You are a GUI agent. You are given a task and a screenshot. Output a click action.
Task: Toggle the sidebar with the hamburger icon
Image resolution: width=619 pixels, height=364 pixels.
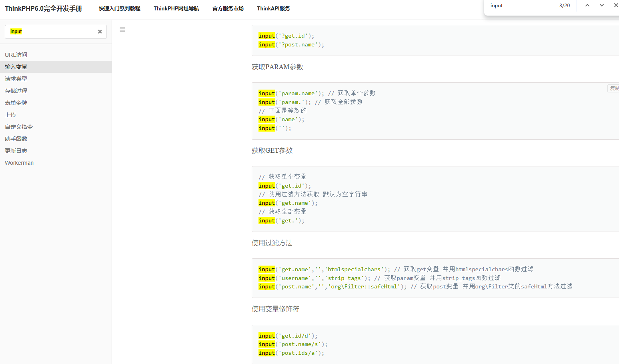tap(122, 30)
